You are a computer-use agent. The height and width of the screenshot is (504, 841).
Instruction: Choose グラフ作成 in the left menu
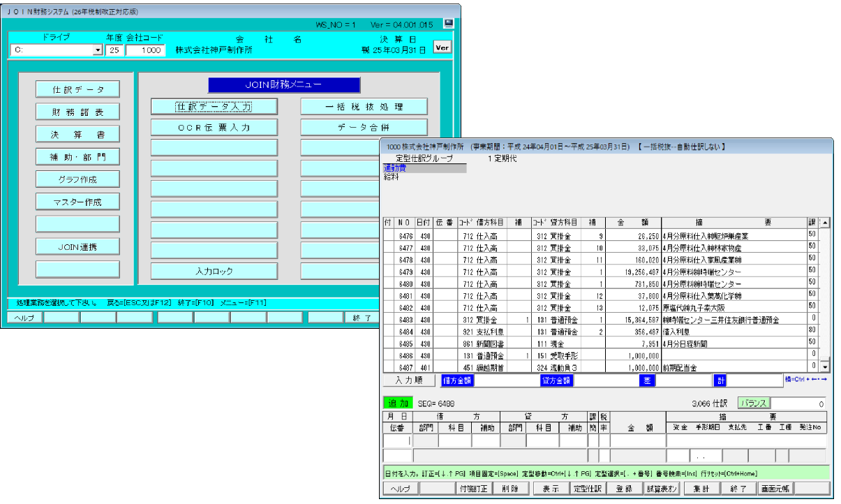(78, 179)
